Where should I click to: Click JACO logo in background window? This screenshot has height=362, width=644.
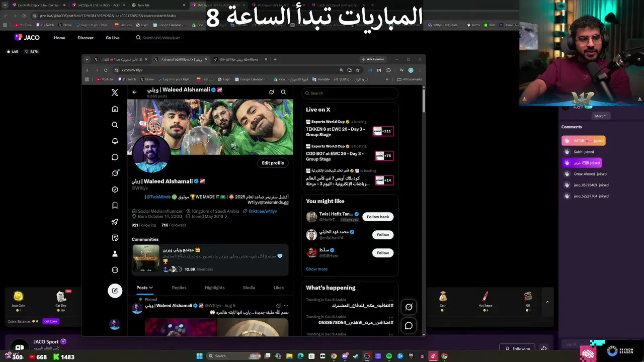pos(27,37)
